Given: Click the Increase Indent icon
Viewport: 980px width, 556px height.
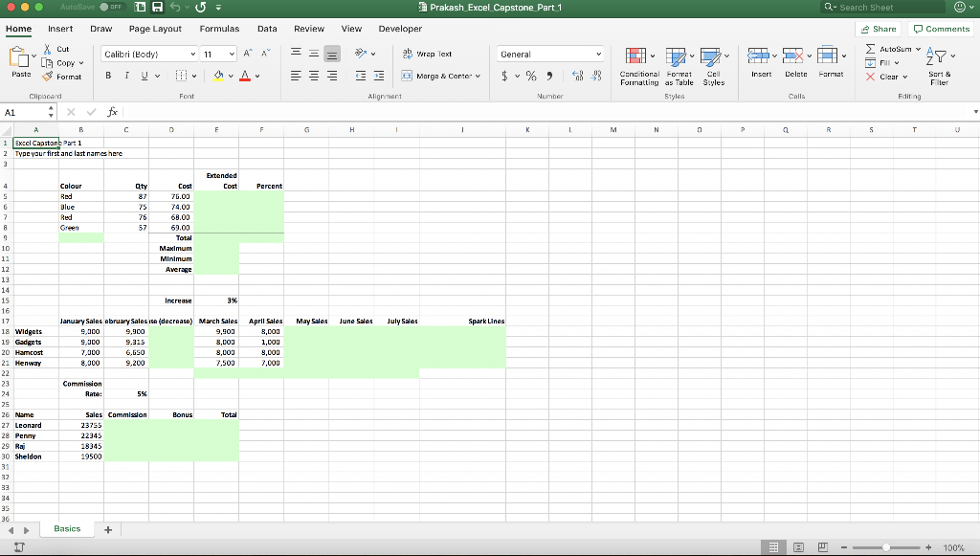Looking at the screenshot, I should [379, 76].
